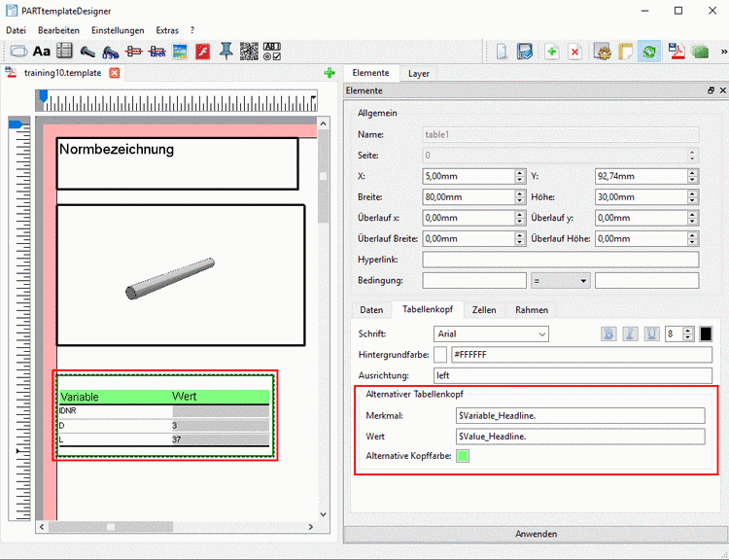Open the Bedingung operator dropdown
Viewport: 729px width, 560px height.
(560, 281)
